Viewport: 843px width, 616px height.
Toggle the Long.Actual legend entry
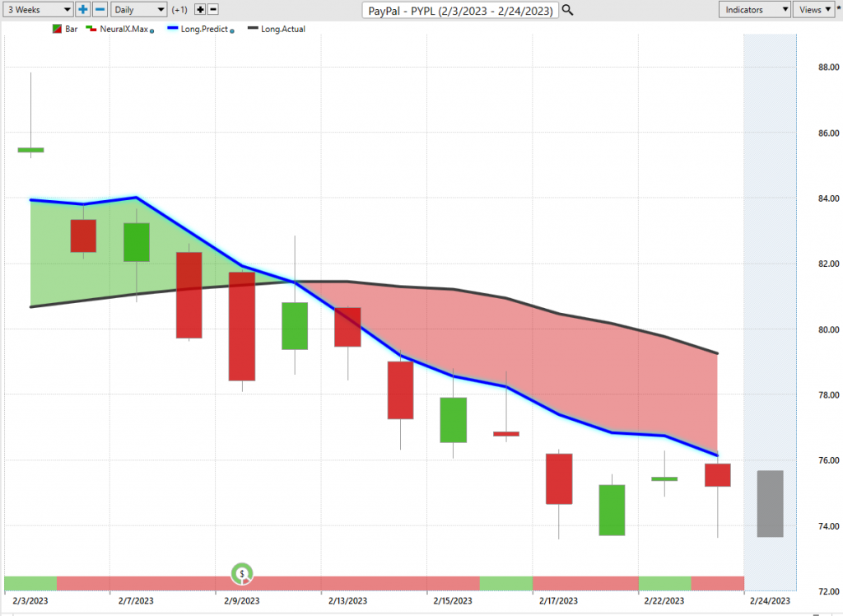pyautogui.click(x=277, y=29)
